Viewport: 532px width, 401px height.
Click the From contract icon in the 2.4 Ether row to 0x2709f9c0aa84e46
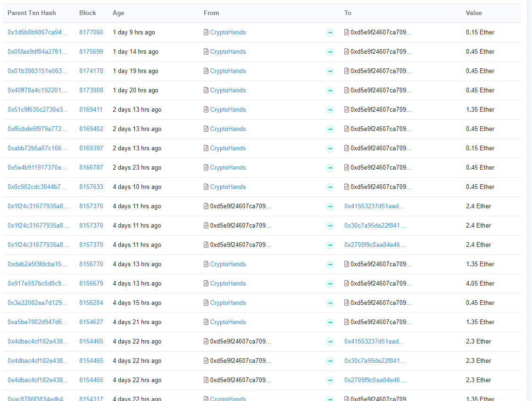coord(206,245)
